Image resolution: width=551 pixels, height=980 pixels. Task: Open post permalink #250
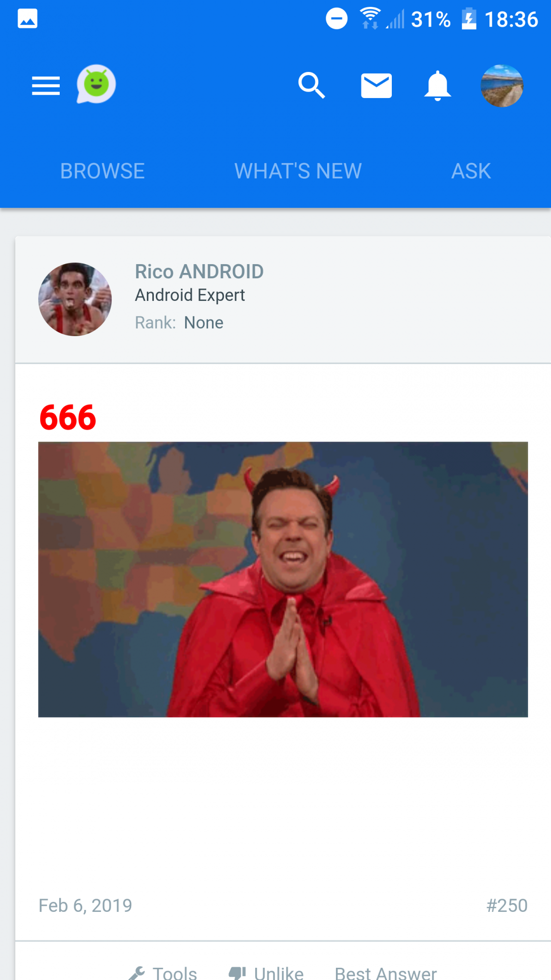click(x=507, y=906)
